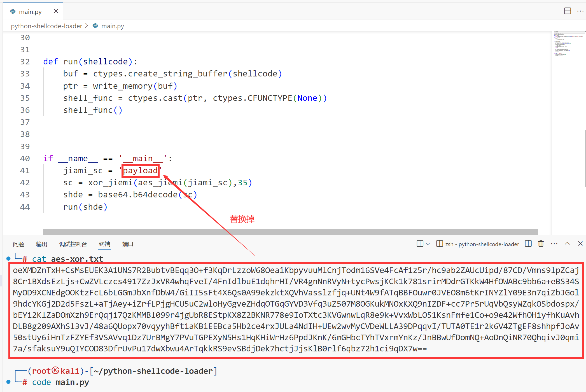Select zsh python-shellcode-loader terminal label
The height and width of the screenshot is (392, 586).
tap(482, 244)
